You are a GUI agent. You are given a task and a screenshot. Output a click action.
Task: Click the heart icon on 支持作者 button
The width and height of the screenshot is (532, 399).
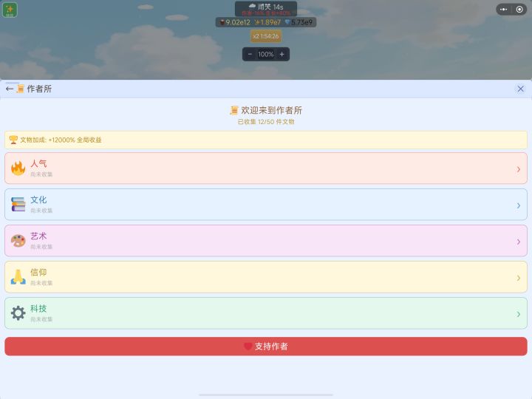[248, 347]
